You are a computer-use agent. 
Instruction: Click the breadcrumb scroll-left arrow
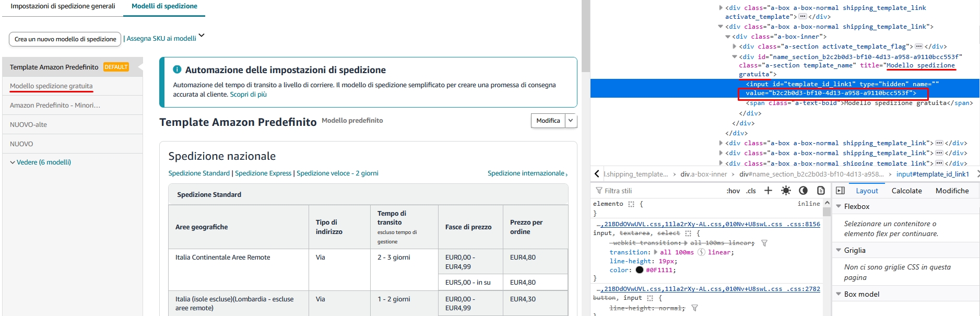[x=597, y=174]
